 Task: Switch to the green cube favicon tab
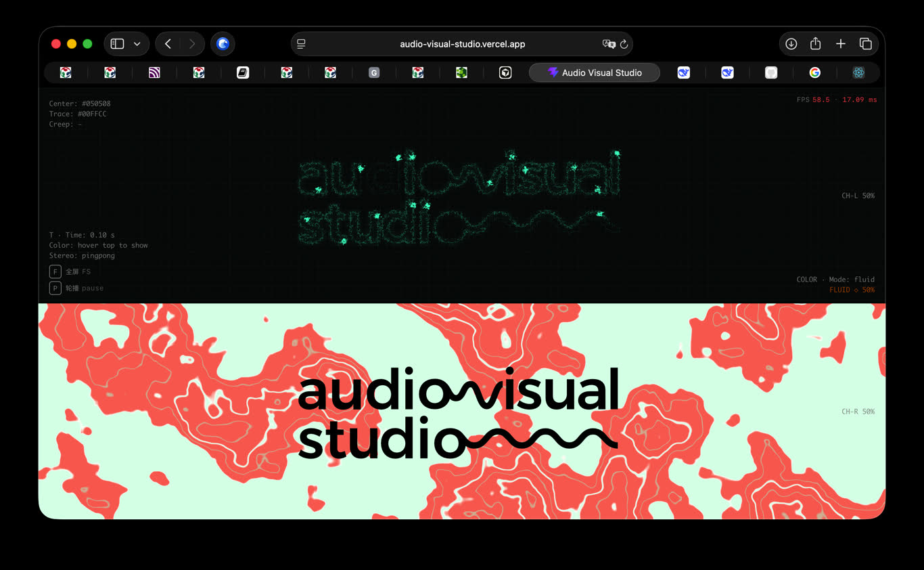click(461, 72)
